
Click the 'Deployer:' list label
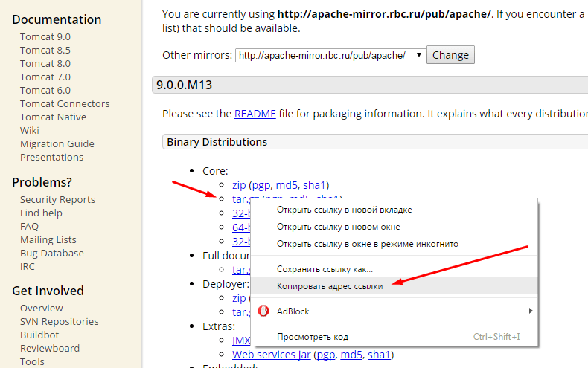tap(226, 284)
